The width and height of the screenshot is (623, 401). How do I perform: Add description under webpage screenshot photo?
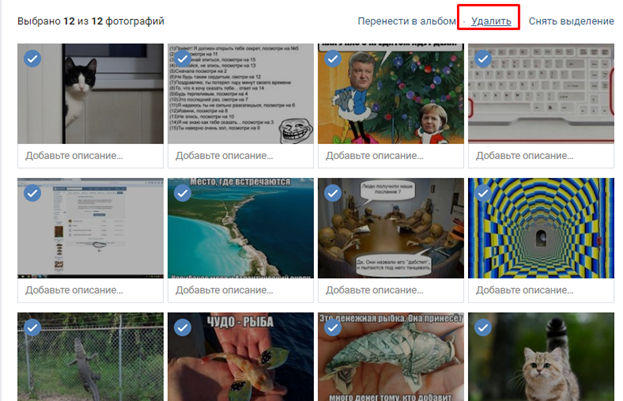[90, 290]
